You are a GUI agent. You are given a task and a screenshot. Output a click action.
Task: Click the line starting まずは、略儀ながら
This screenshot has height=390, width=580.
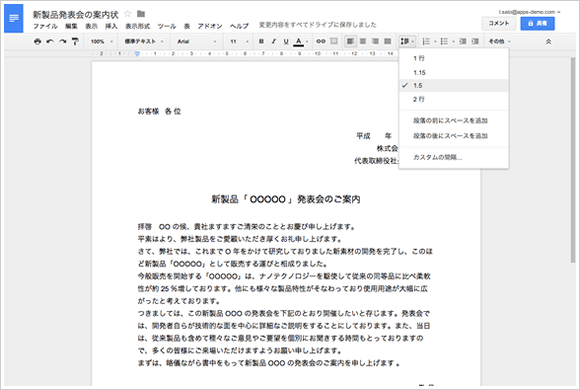point(269,363)
